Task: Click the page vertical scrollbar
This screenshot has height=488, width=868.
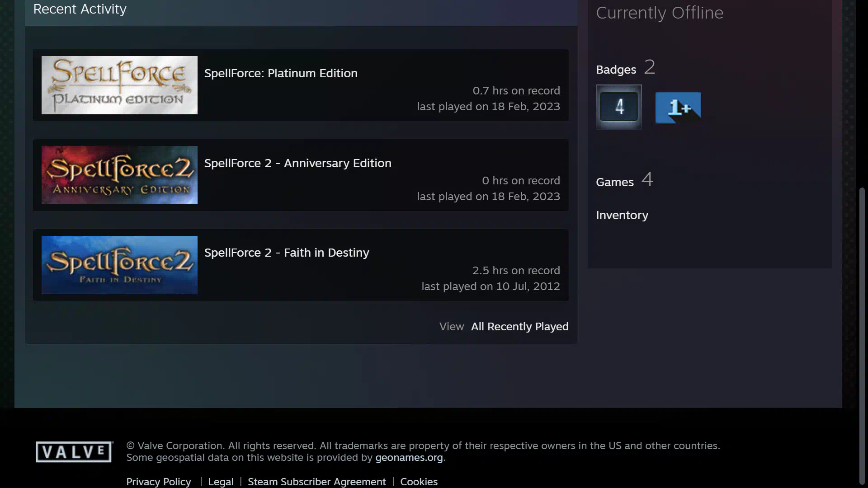Action: pos(862,335)
